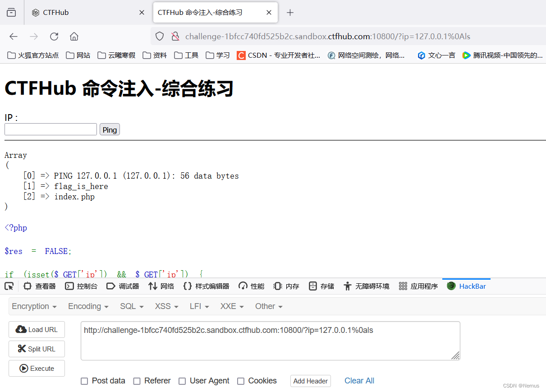Image resolution: width=546 pixels, height=392 pixels.
Task: Open the browser home page
Action: [x=74, y=37]
